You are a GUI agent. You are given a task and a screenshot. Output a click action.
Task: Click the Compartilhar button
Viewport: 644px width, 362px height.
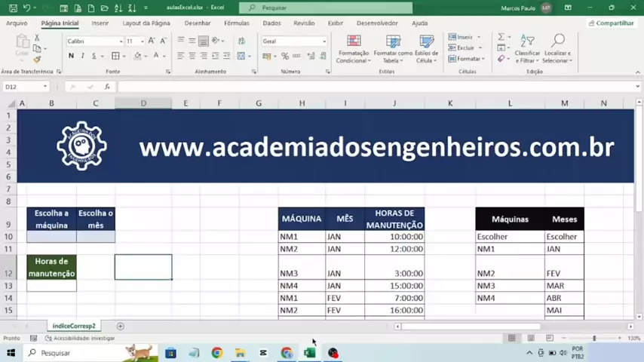(x=611, y=23)
